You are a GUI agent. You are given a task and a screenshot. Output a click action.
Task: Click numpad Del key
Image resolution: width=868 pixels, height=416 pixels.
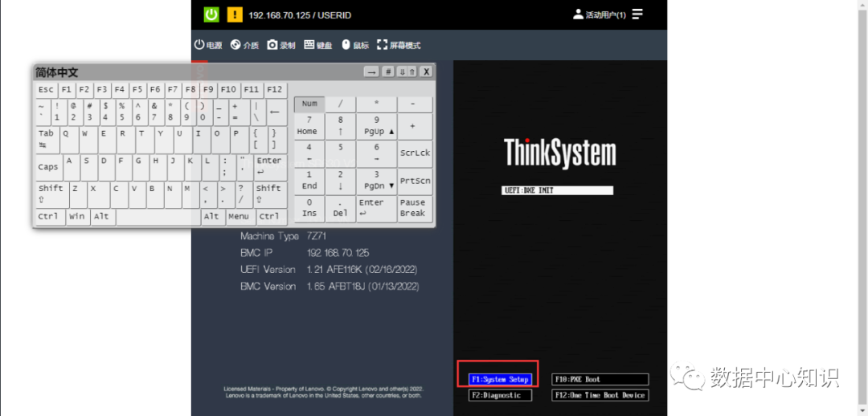pos(341,209)
